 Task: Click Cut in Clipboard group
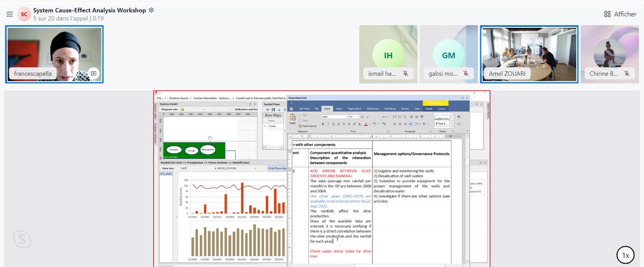(303, 115)
